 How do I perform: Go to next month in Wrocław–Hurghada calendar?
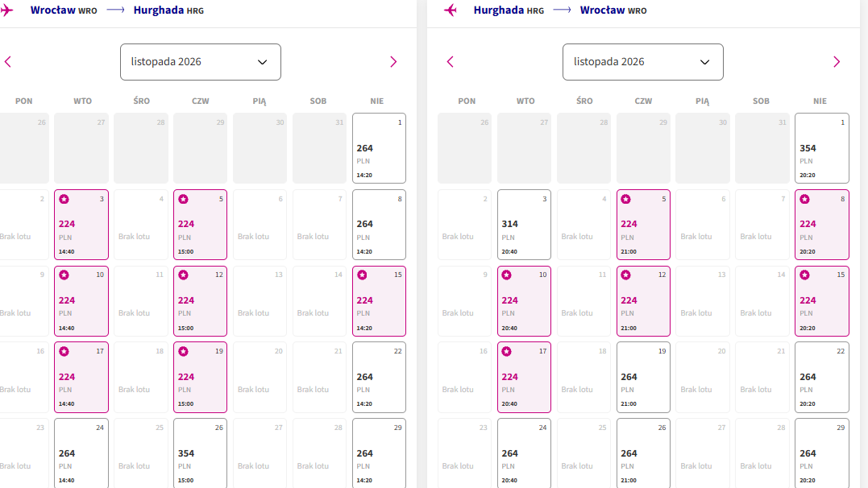[x=393, y=62]
